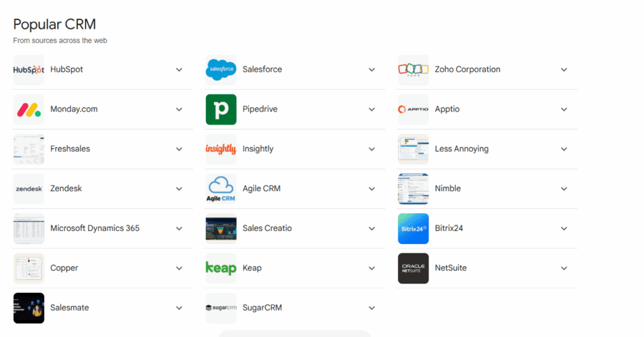
Task: Open the Monday.com name link
Action: (74, 109)
